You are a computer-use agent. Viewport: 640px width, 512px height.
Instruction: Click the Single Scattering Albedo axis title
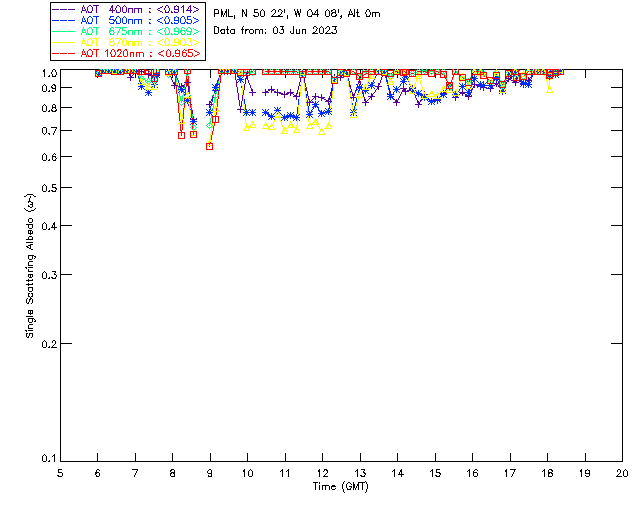point(30,266)
